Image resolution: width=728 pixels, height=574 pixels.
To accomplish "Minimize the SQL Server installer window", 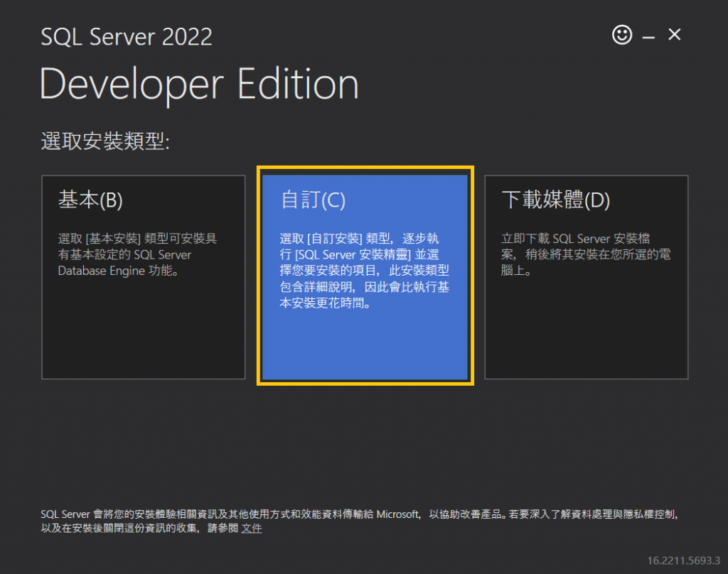I will coord(648,37).
